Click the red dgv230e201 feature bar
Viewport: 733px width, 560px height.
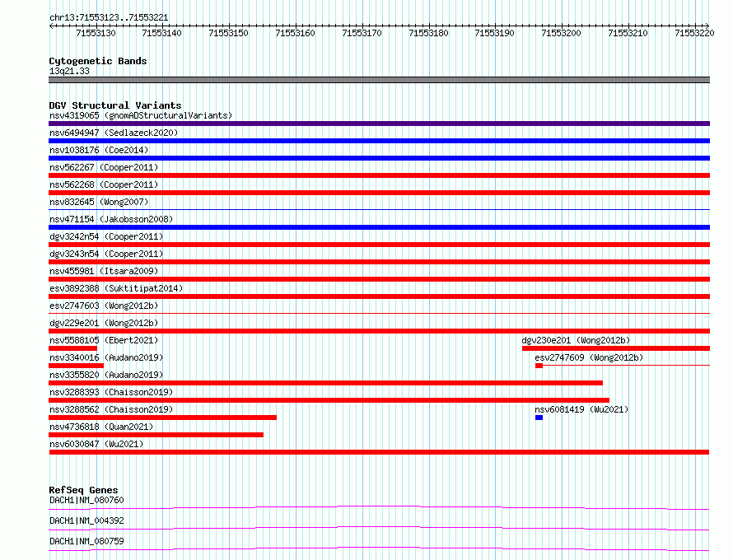tap(616, 348)
